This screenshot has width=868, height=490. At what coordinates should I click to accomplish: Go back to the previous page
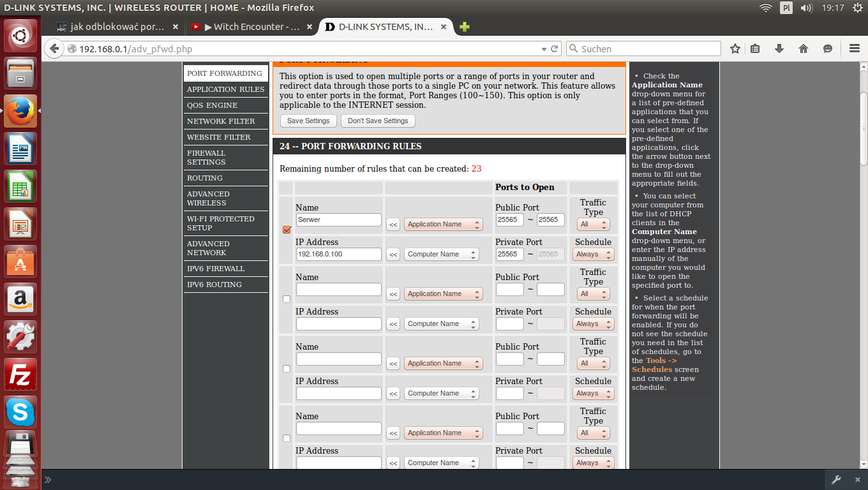(x=54, y=48)
